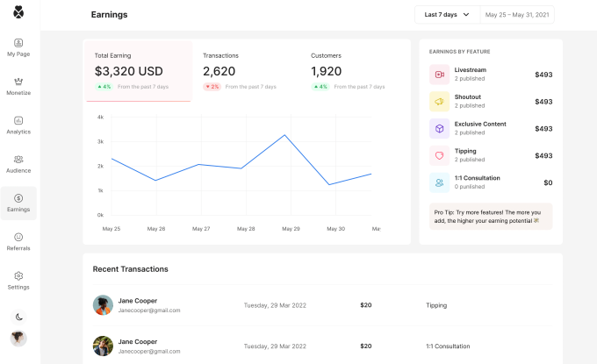
Task: Select the Referrals smiley icon
Action: (19, 241)
